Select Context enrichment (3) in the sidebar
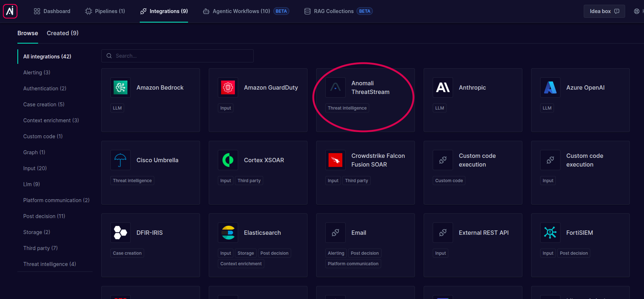 tap(51, 120)
